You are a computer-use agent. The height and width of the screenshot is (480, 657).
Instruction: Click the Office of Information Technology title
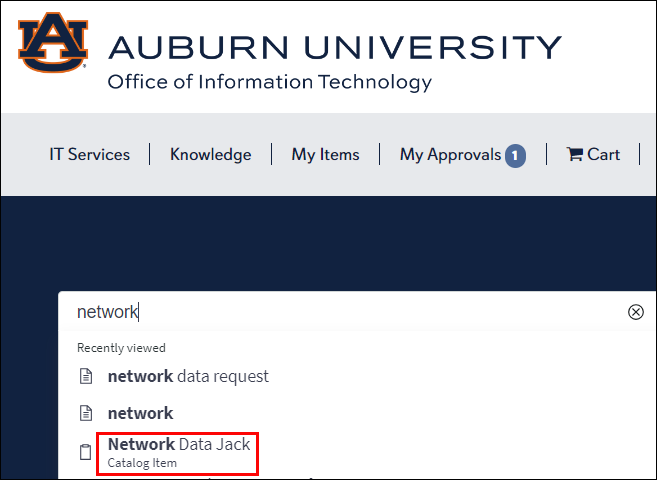(270, 82)
